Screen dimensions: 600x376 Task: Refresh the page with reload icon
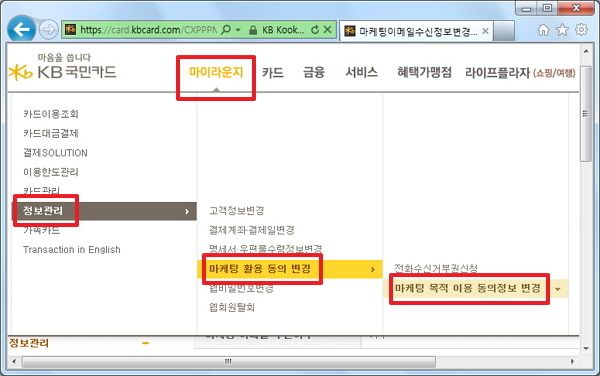click(x=315, y=29)
